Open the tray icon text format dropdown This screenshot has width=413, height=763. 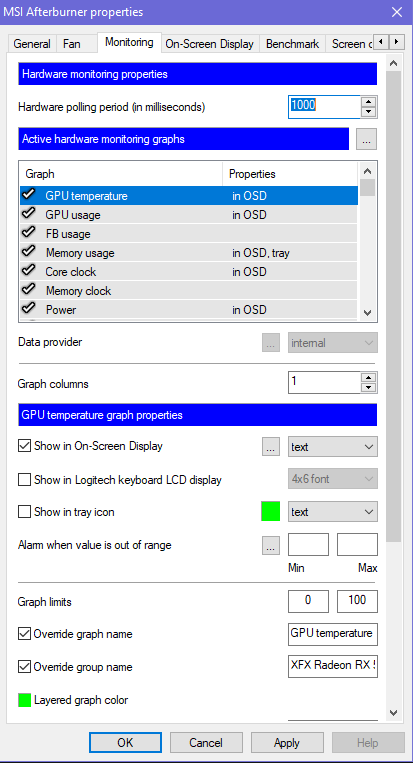point(333,512)
